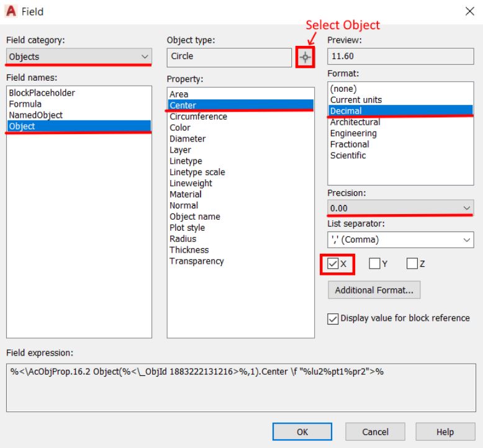The height and width of the screenshot is (448, 483).
Task: Open the List separator dropdown
Action: pos(400,240)
